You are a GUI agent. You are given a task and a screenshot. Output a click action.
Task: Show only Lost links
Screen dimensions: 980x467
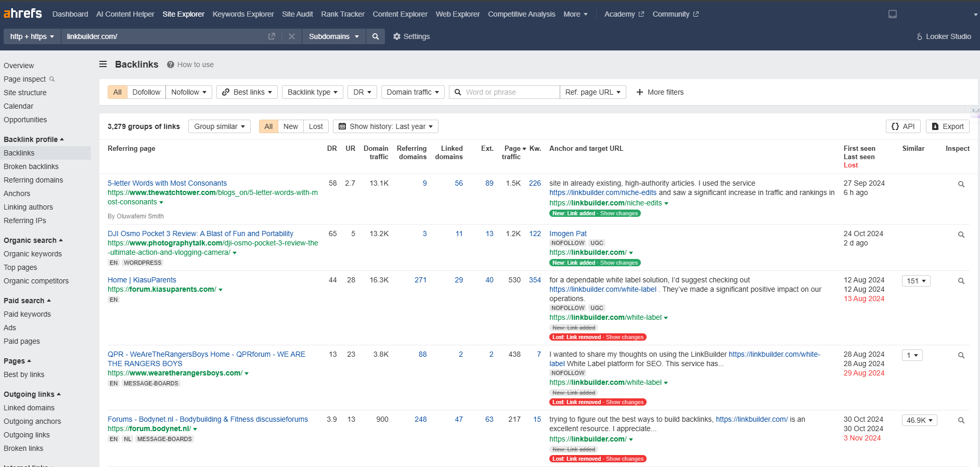coord(316,126)
